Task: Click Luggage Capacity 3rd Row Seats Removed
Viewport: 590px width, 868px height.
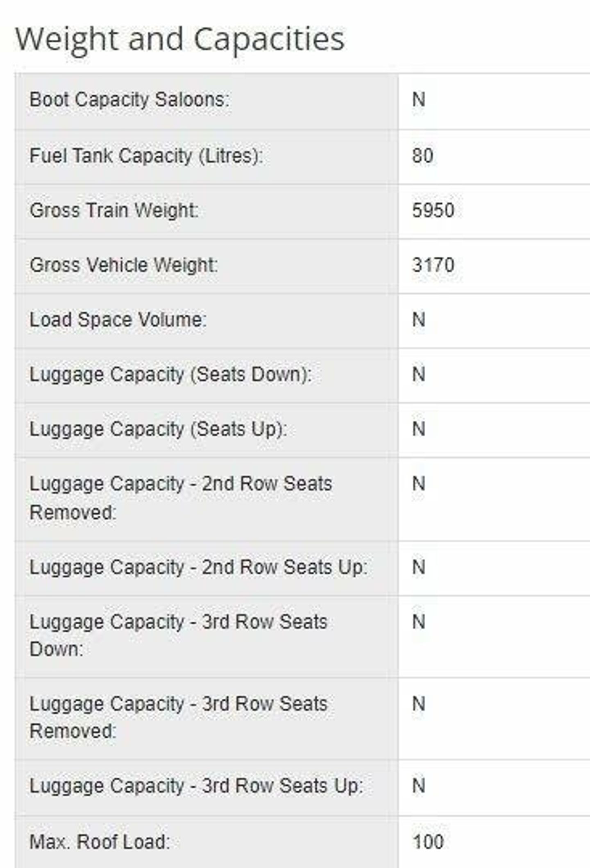Action: click(178, 718)
